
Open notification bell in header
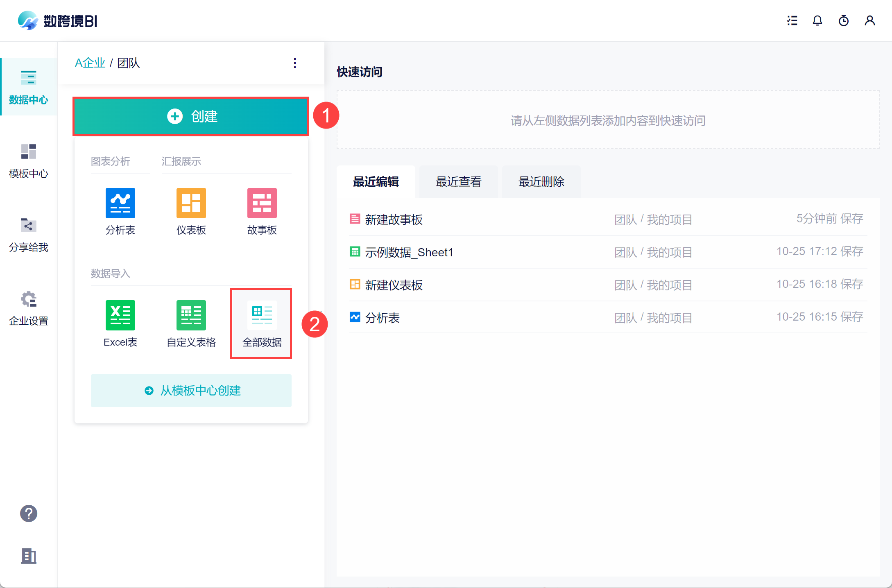tap(817, 20)
